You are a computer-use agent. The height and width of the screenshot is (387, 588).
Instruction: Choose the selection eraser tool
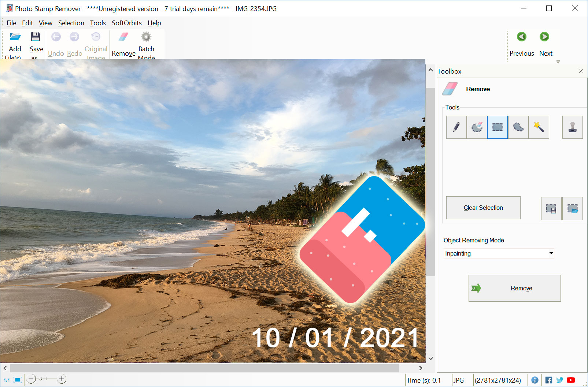click(x=477, y=127)
